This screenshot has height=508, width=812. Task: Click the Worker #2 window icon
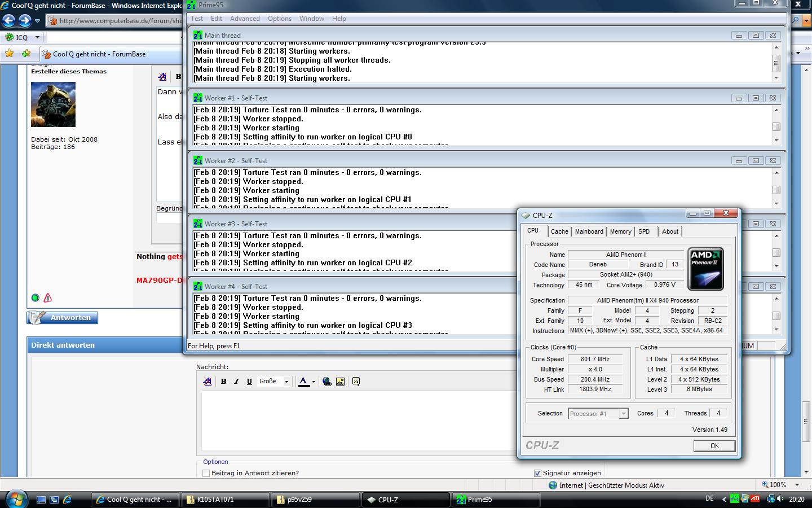(198, 160)
